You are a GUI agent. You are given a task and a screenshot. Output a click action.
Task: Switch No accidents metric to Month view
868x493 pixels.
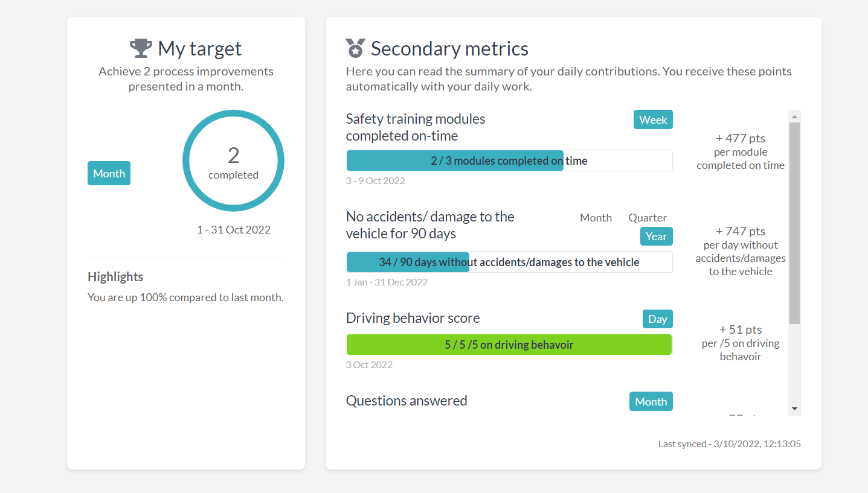tap(596, 218)
